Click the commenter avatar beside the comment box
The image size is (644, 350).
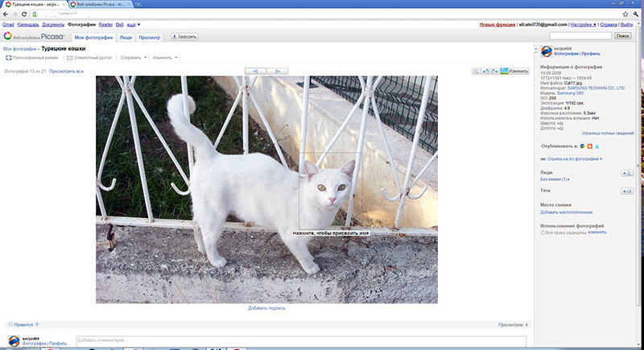click(x=14, y=341)
